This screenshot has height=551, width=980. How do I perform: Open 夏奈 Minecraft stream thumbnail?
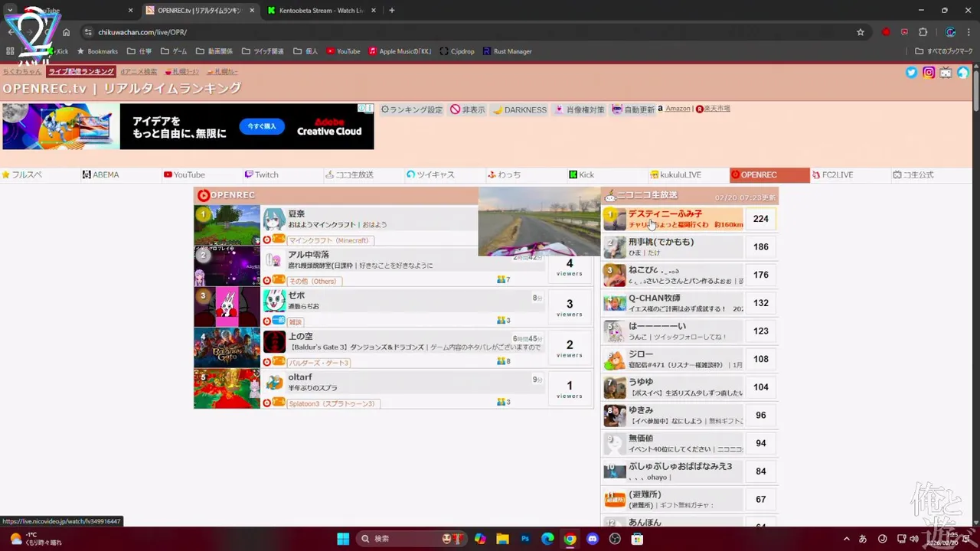coord(227,225)
